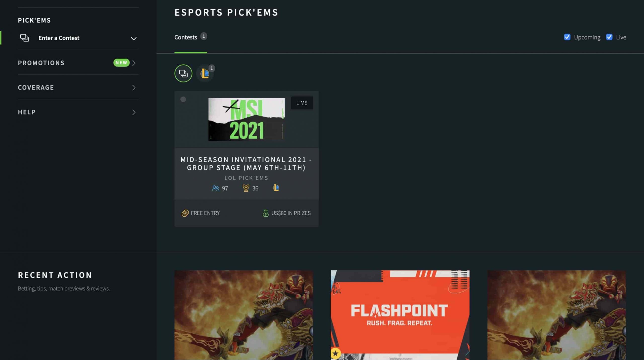The height and width of the screenshot is (360, 644).
Task: Open the Flashpoint article thumbnail
Action: 400,315
